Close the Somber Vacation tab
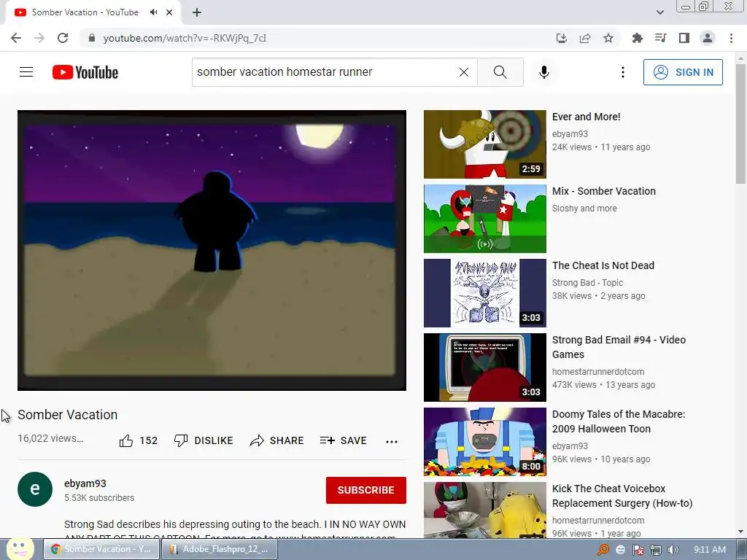The width and height of the screenshot is (747, 560). 169,12
